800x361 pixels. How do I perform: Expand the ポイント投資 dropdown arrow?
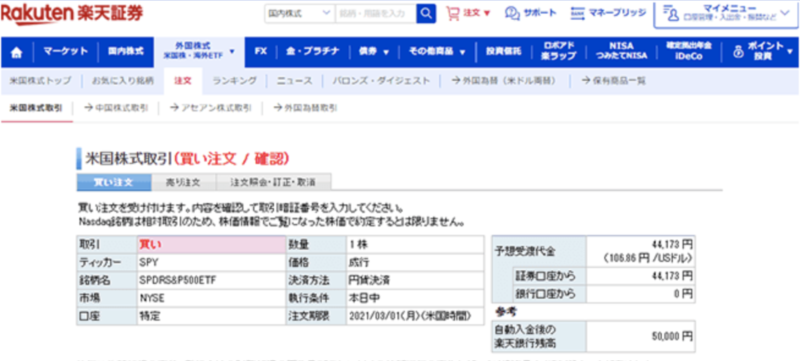pyautogui.click(x=790, y=52)
